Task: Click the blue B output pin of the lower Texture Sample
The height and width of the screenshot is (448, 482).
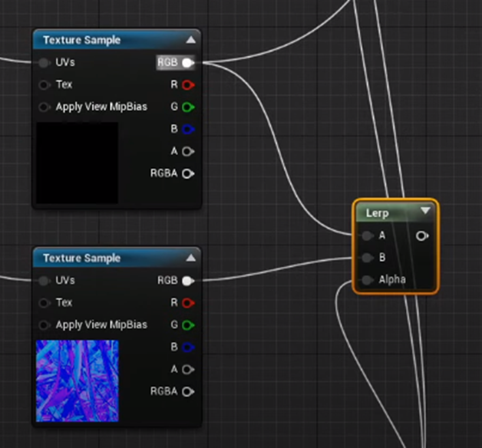Action: tap(188, 347)
